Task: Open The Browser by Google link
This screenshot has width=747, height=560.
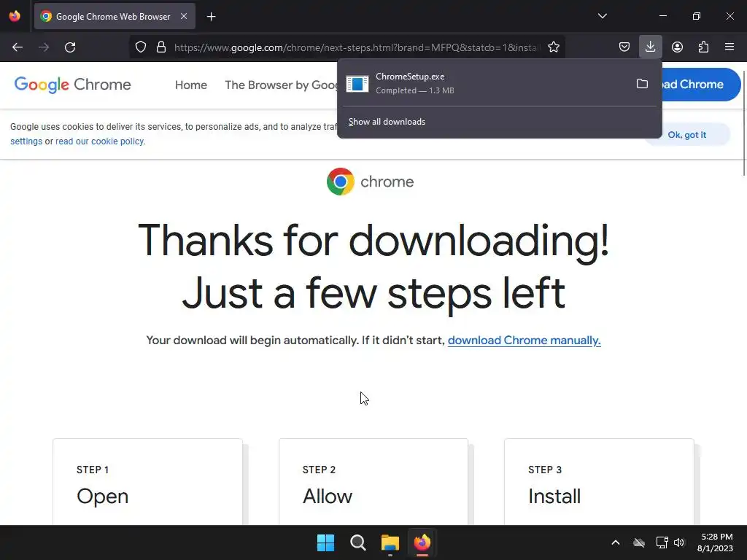Action: pyautogui.click(x=281, y=85)
